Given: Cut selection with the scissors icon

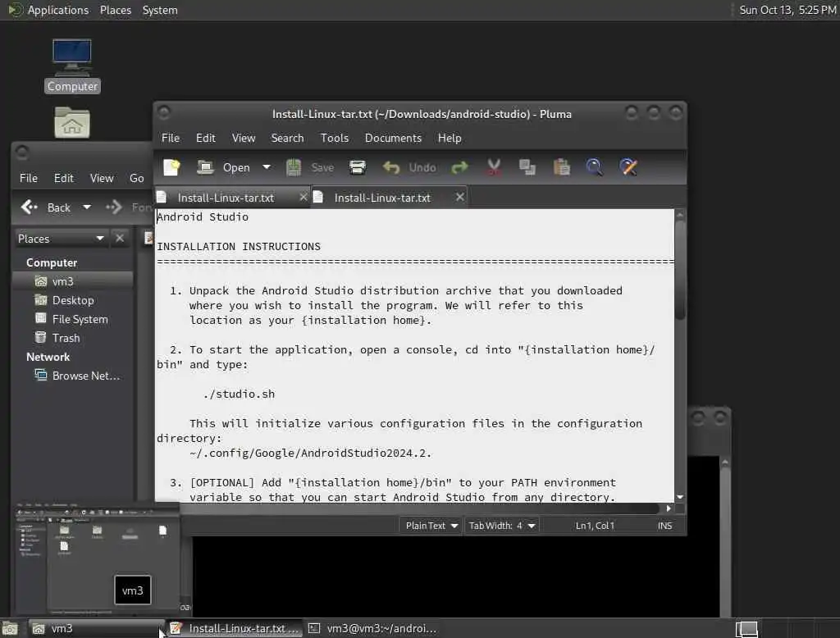Looking at the screenshot, I should [494, 167].
